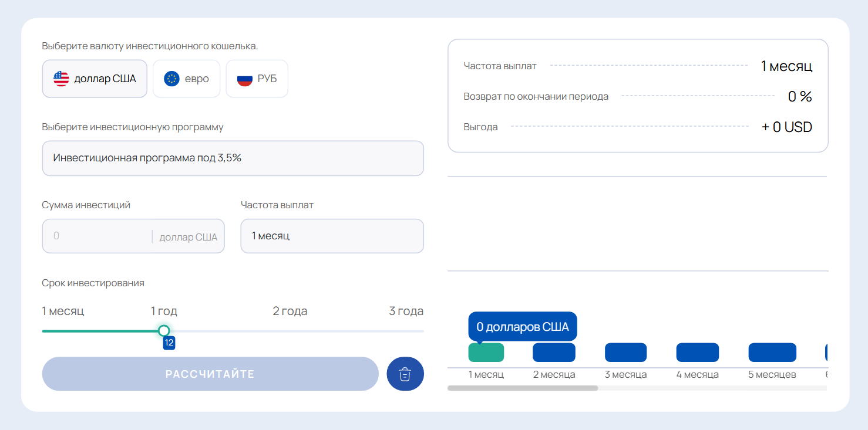Select евро wallet currency
868x430 pixels.
[x=186, y=79]
